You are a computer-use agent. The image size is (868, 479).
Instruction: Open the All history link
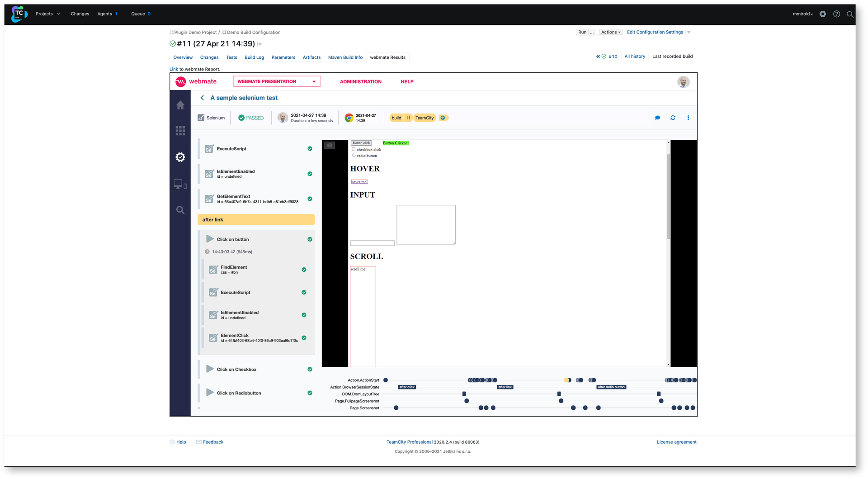(x=635, y=57)
